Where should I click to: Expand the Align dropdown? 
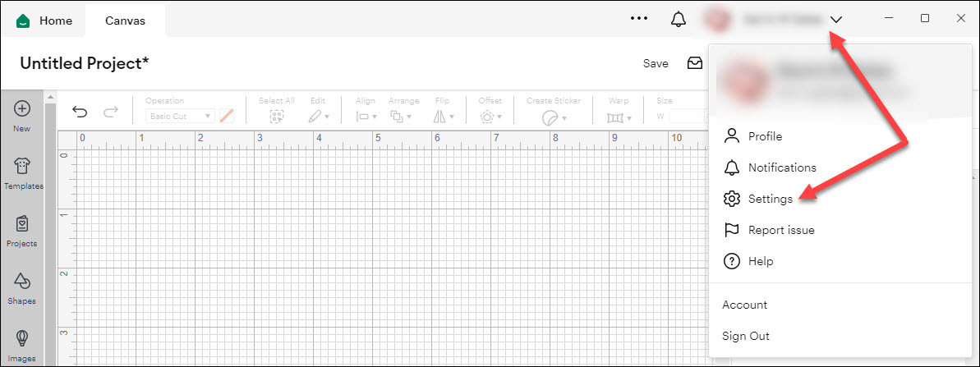click(x=366, y=117)
